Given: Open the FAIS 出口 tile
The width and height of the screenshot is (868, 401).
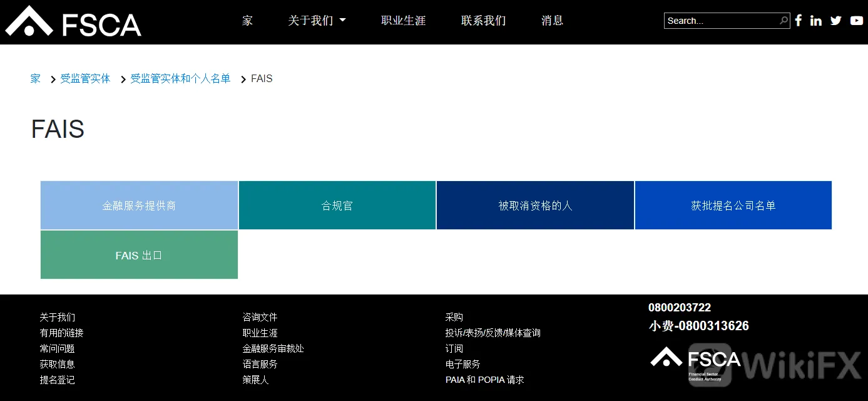Looking at the screenshot, I should click(x=139, y=255).
